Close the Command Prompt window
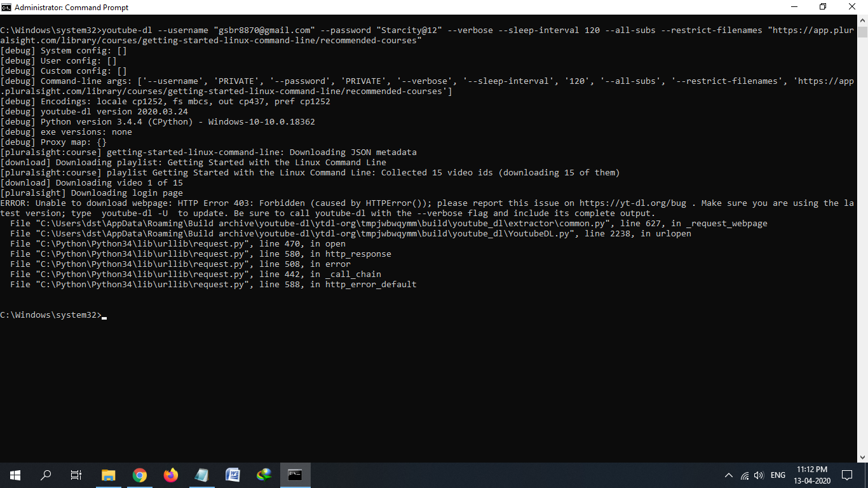Image resolution: width=868 pixels, height=488 pixels. click(853, 7)
